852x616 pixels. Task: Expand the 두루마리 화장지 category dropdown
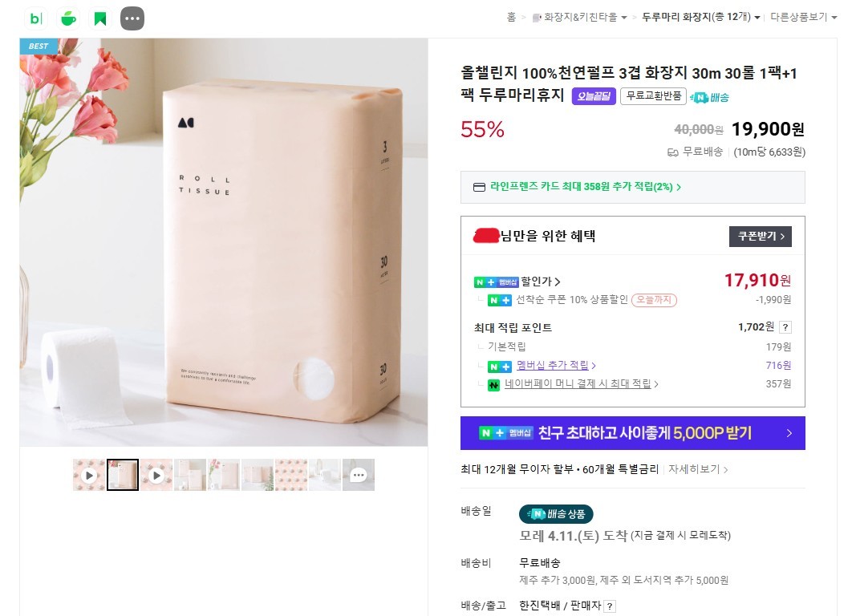[757, 18]
